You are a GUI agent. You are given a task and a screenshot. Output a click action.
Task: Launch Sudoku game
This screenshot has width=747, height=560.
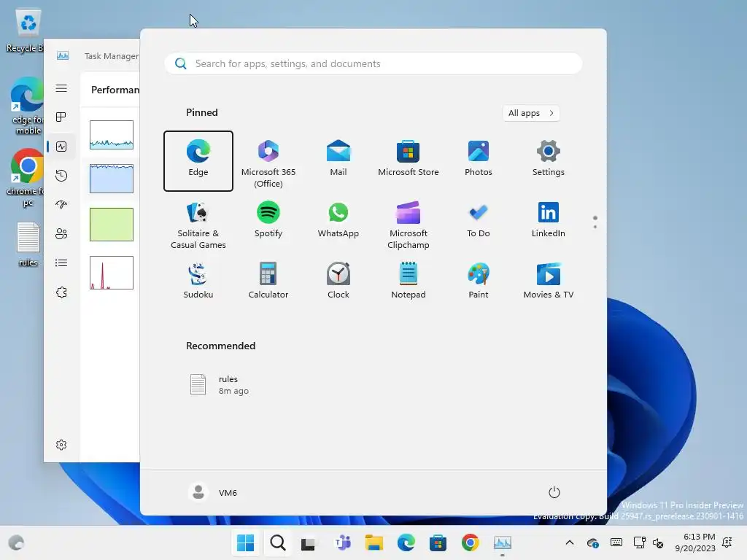(198, 281)
